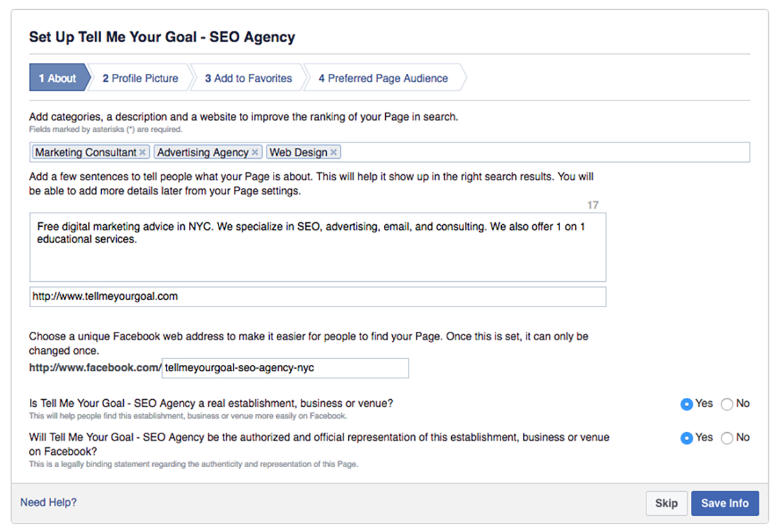Screen dimensions: 778x532
Task: Open the 3 Add to Favorites step
Action: 248,78
